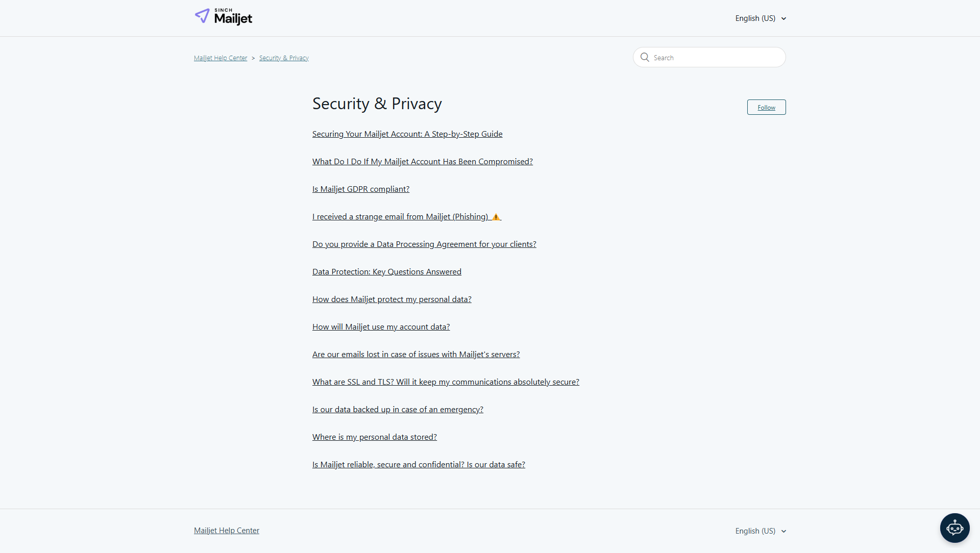Open 'Is our data backed up' article
The height and width of the screenshot is (553, 980).
(398, 410)
